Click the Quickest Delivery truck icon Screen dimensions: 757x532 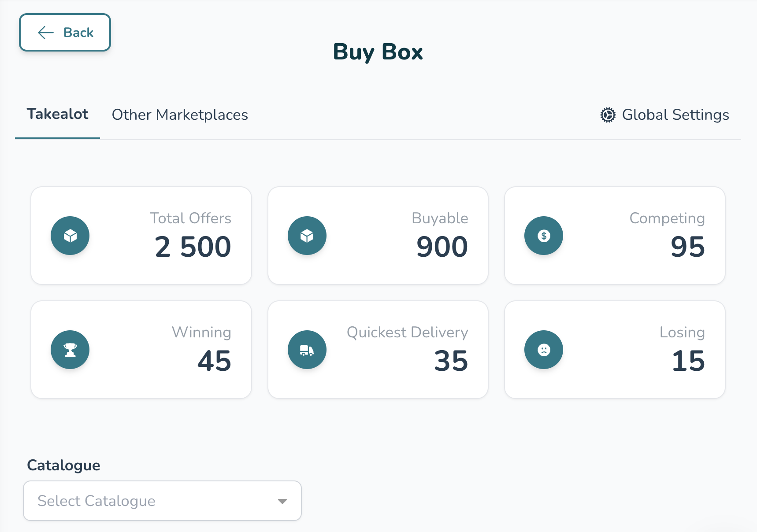[x=307, y=350]
